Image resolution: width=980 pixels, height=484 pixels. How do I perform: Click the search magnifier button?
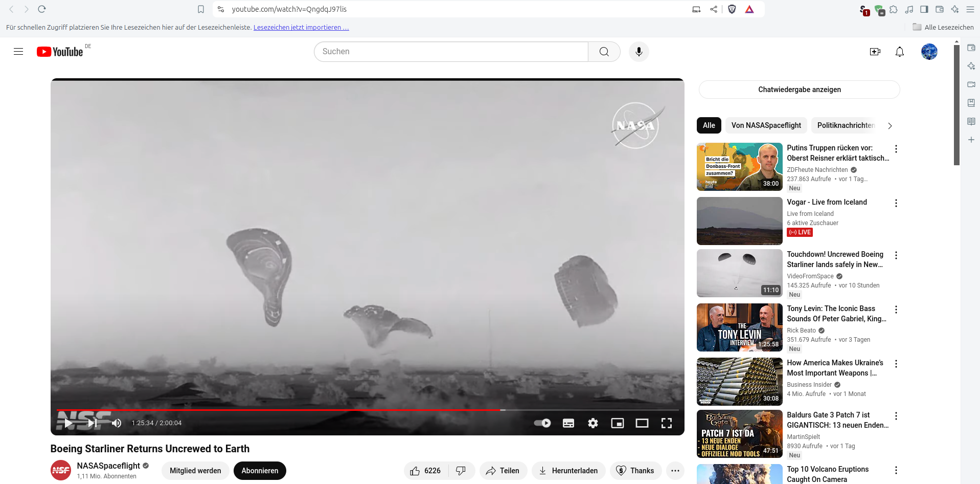[604, 52]
